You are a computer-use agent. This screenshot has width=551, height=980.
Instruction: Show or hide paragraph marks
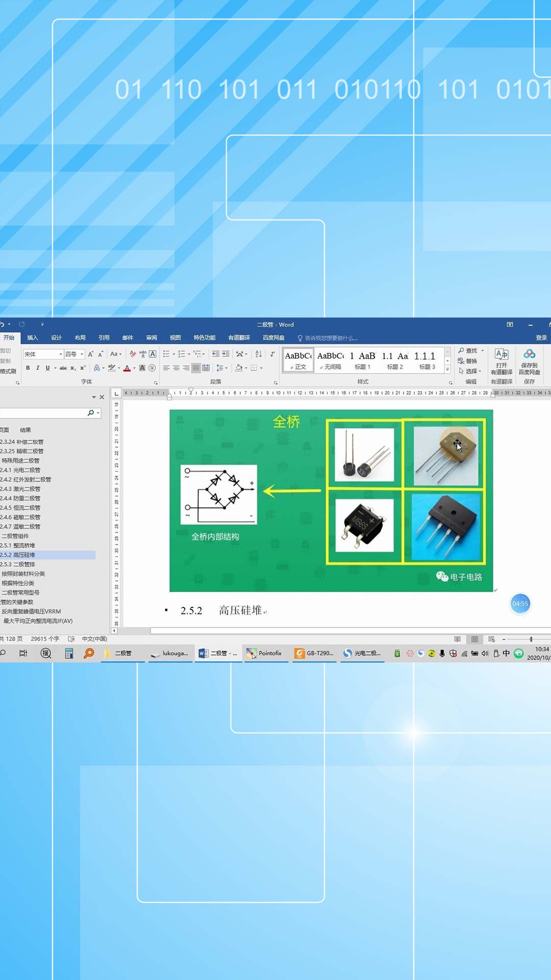pyautogui.click(x=272, y=354)
